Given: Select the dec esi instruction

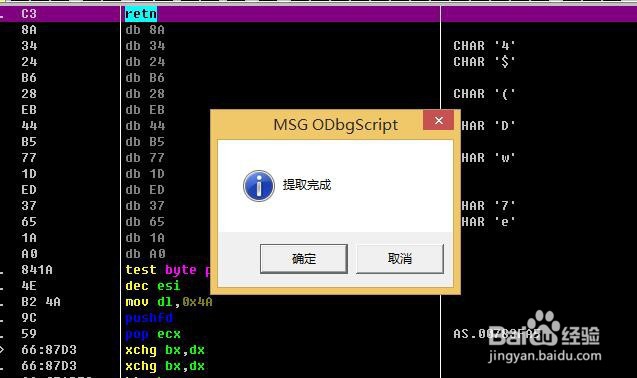Looking at the screenshot, I should coord(153,286).
